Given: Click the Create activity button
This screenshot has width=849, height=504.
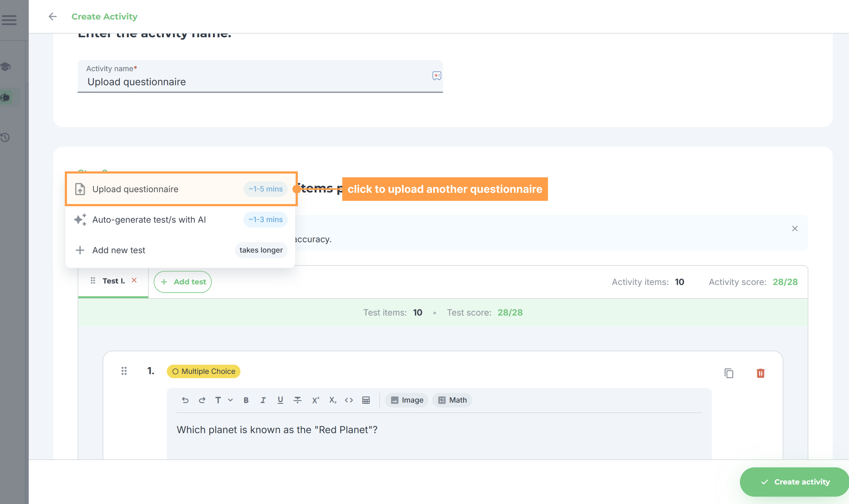Looking at the screenshot, I should (x=795, y=482).
